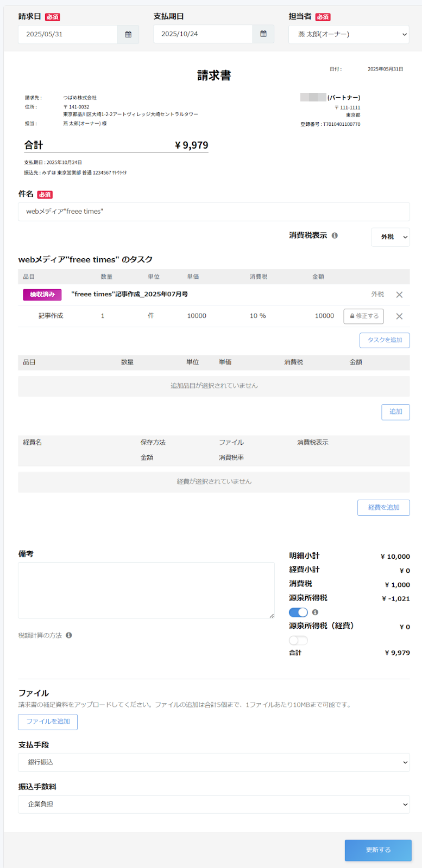The width and height of the screenshot is (422, 868).
Task: Click info icon next to 税額計算の方法
Action: click(x=69, y=635)
